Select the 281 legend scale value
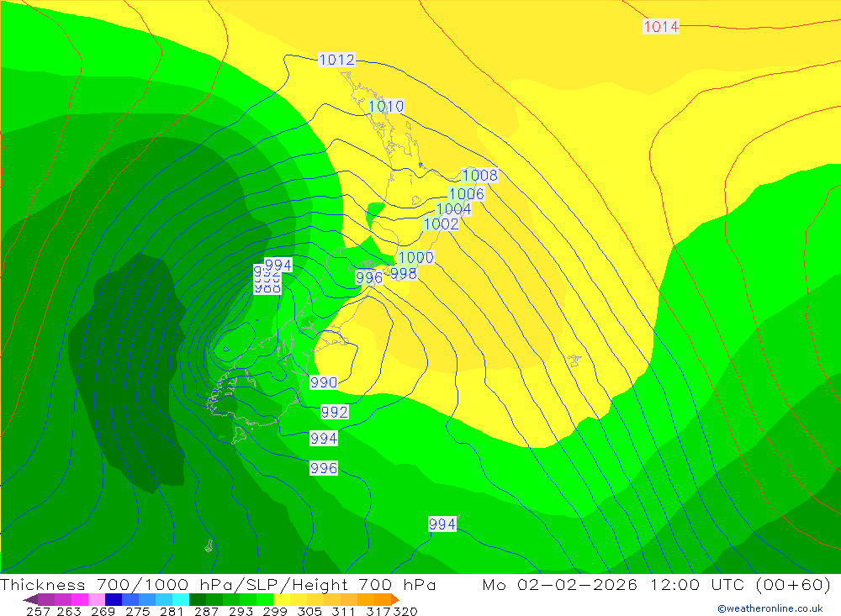This screenshot has height=616, width=841. (172, 611)
